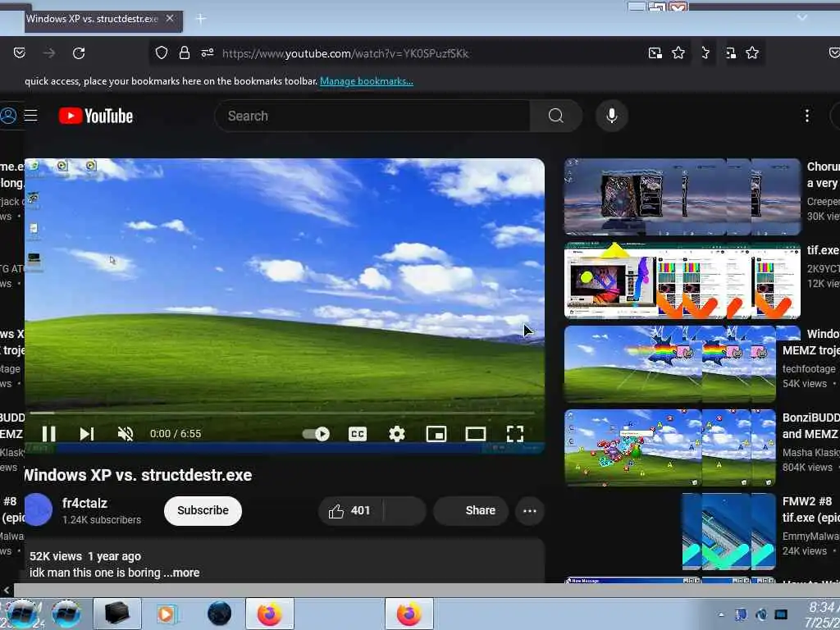The height and width of the screenshot is (630, 840).
Task: Open the fr4ctalz channel name
Action: pyautogui.click(x=84, y=503)
